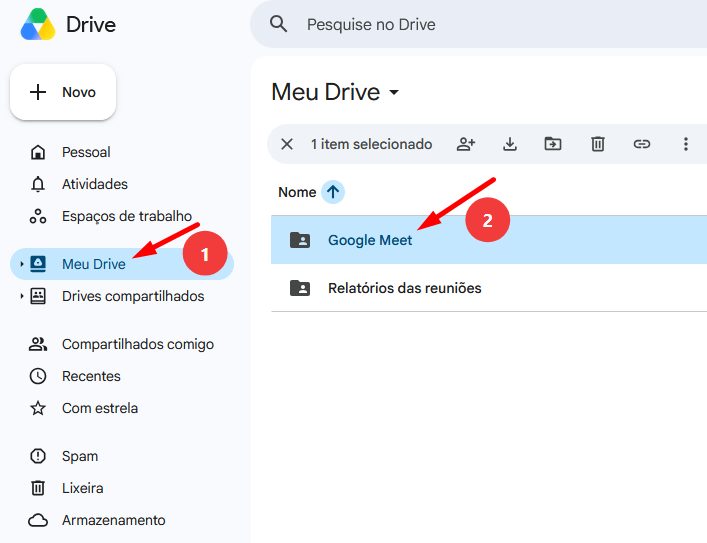This screenshot has width=707, height=543.
Task: Click the Relatórios das reuniões folder icon
Action: click(x=300, y=288)
